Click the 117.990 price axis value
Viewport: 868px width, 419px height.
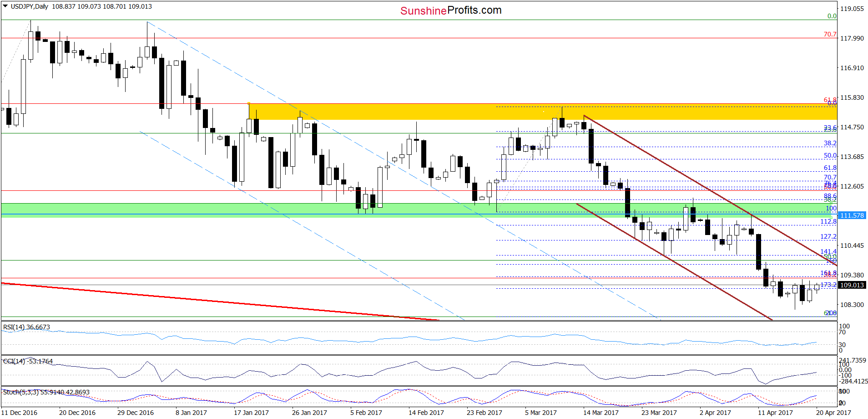pos(852,38)
